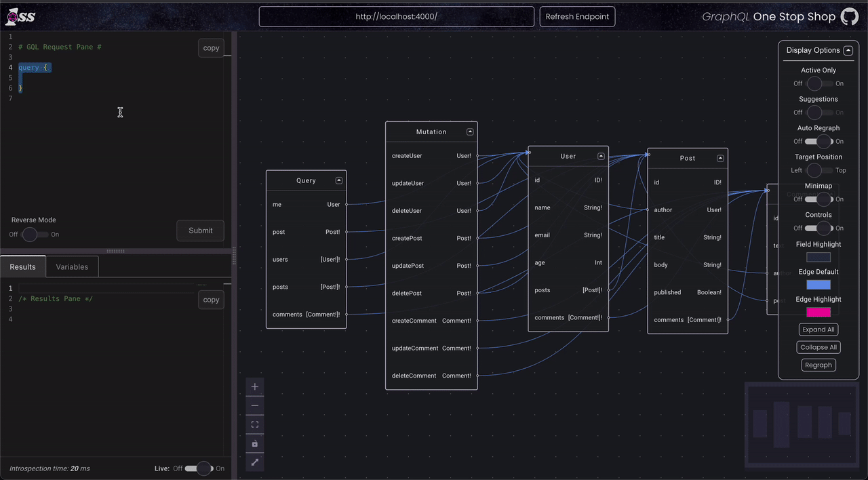Open the GitHub logo link

coord(850,17)
